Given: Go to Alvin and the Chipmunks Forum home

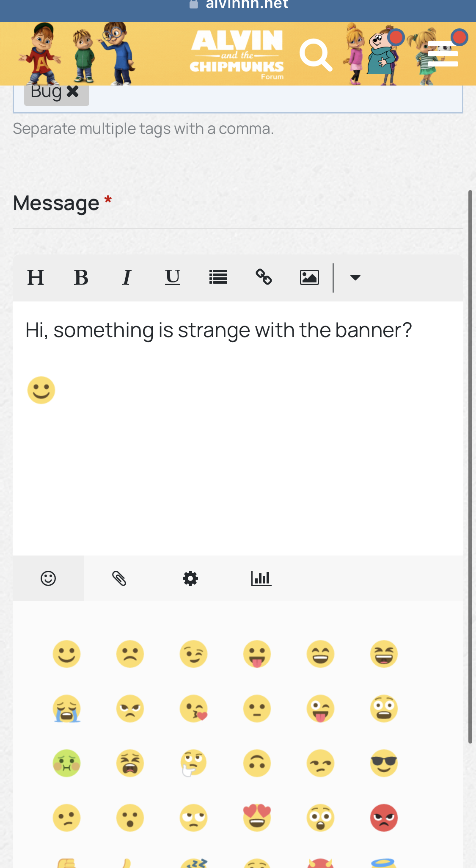Looking at the screenshot, I should click(237, 54).
